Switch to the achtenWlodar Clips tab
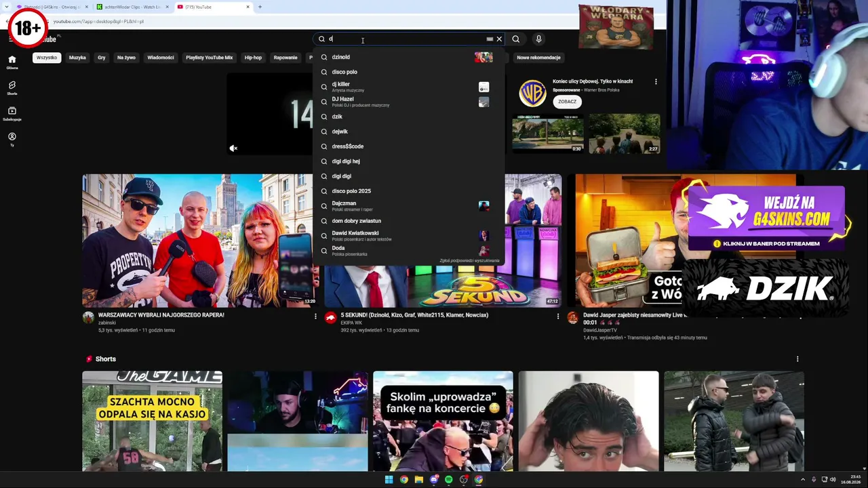The image size is (868, 488). pyautogui.click(x=134, y=7)
